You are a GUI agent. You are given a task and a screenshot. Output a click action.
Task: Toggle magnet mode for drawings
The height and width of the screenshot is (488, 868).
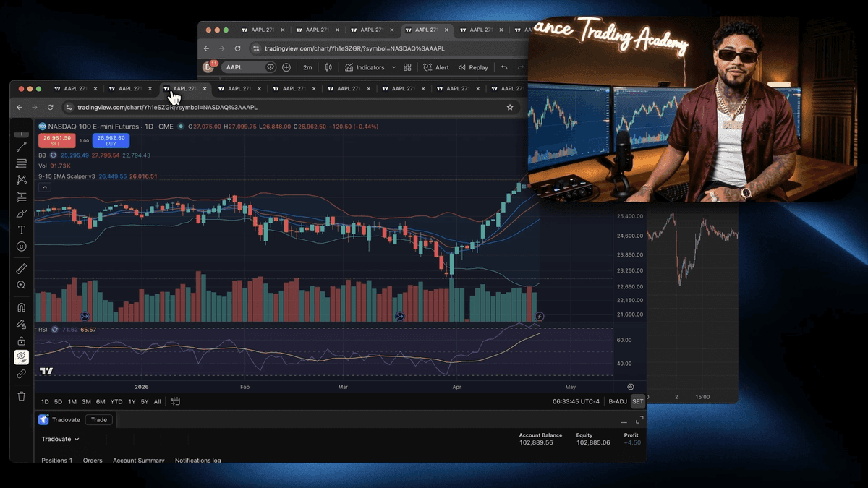[x=22, y=307]
